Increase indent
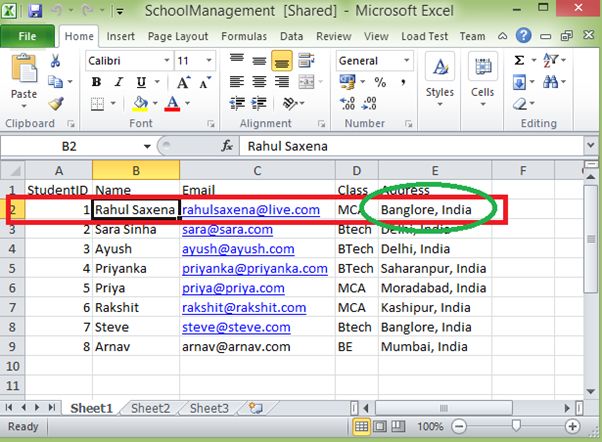The width and height of the screenshot is (602, 442). (x=259, y=103)
